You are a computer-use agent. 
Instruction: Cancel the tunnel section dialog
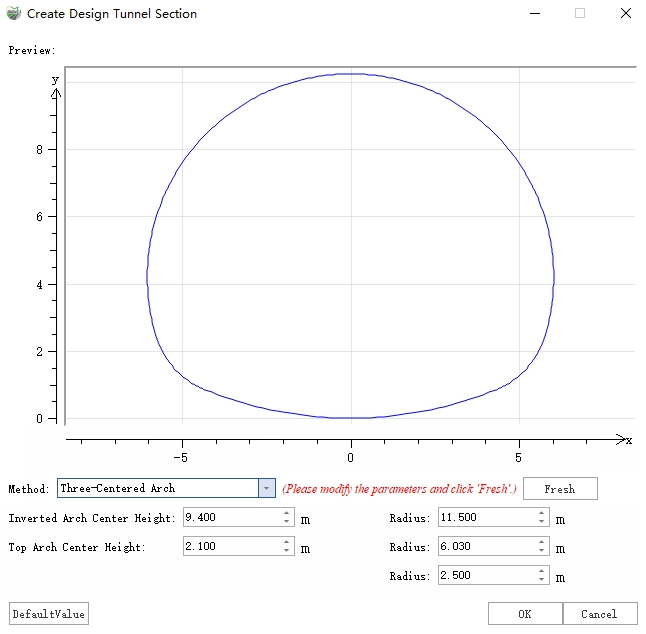tap(599, 614)
